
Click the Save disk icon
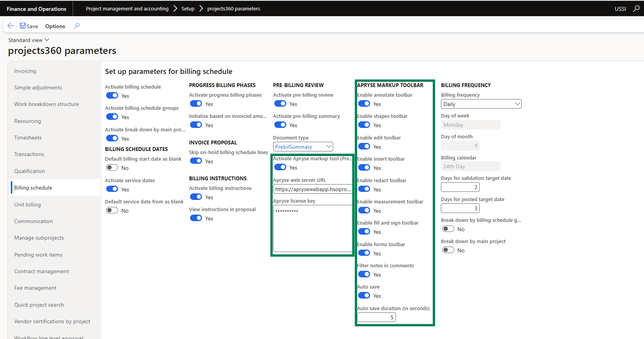(x=23, y=26)
